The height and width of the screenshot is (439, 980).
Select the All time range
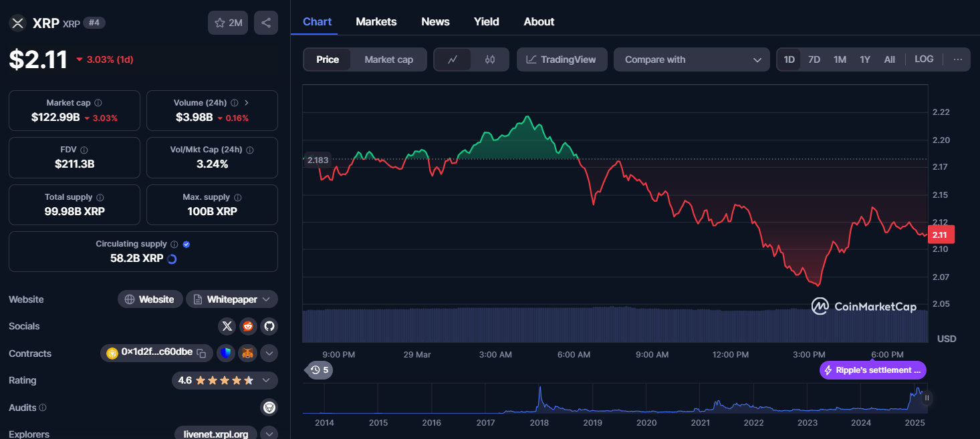(889, 59)
